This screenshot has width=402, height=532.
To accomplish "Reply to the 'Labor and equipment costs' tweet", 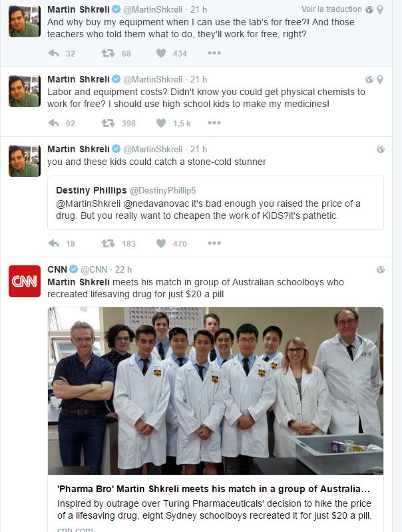I will (x=54, y=123).
